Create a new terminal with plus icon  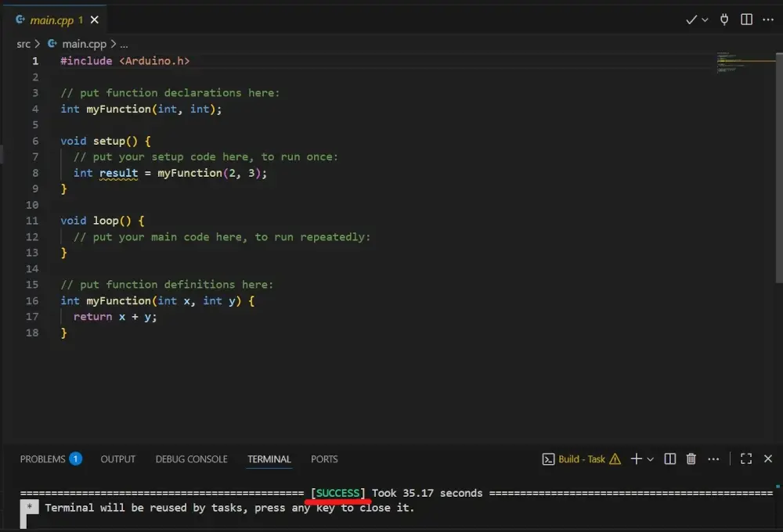point(636,459)
